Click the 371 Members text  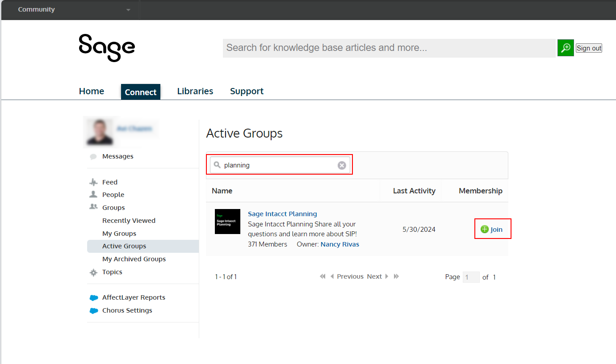[268, 244]
